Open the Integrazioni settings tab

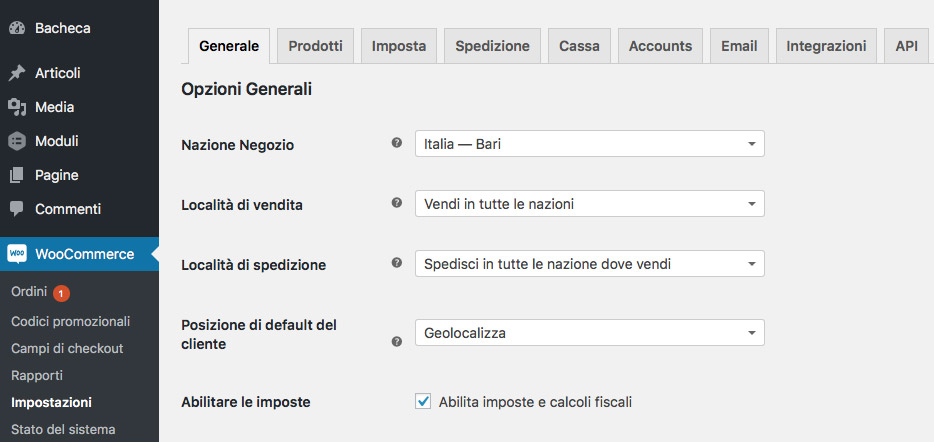[826, 46]
